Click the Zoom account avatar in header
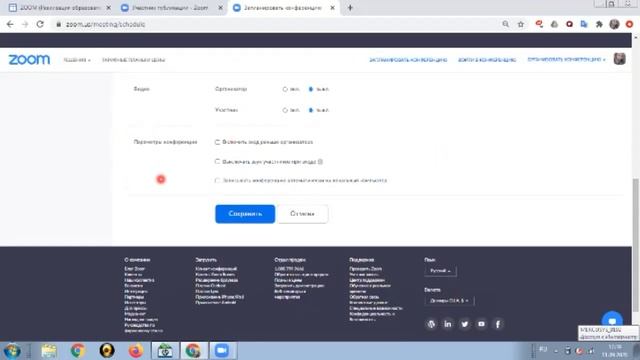 [x=619, y=59]
